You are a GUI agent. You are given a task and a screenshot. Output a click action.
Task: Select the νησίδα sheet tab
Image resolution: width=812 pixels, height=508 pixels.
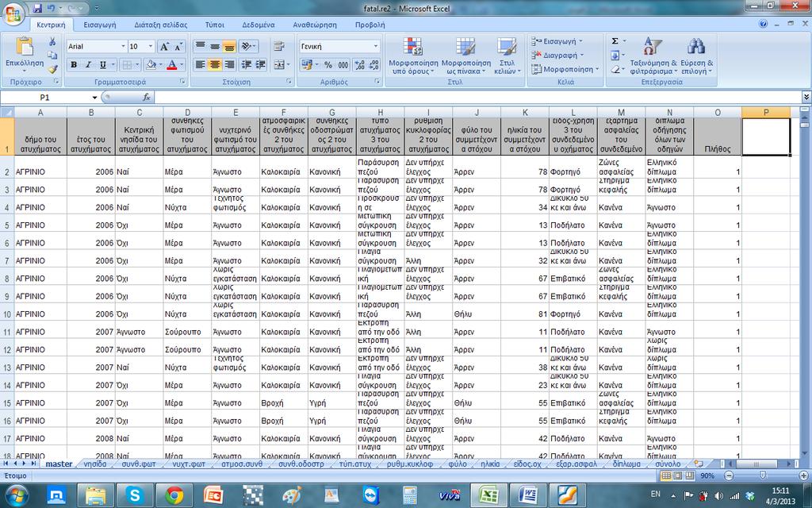point(95,464)
